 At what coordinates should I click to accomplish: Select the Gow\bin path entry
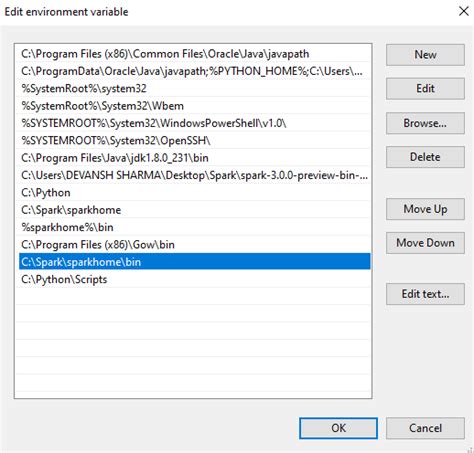194,245
